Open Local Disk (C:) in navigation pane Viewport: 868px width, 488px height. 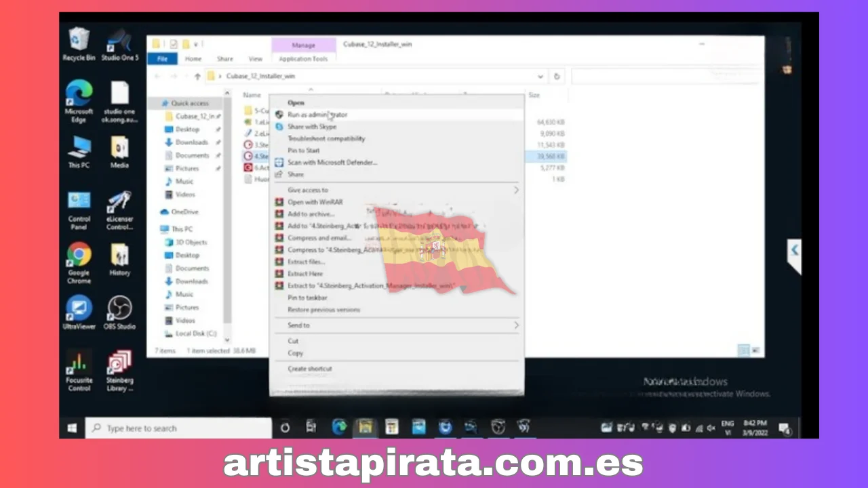[191, 333]
